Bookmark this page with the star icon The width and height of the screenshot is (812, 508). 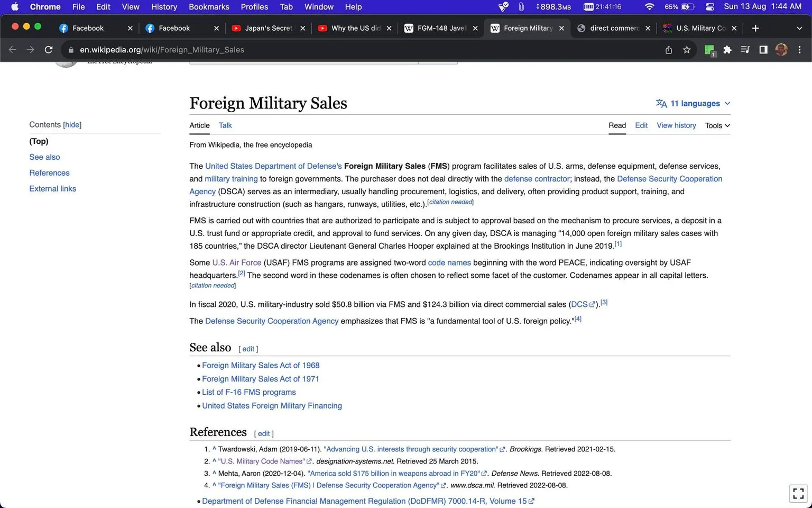tap(687, 50)
